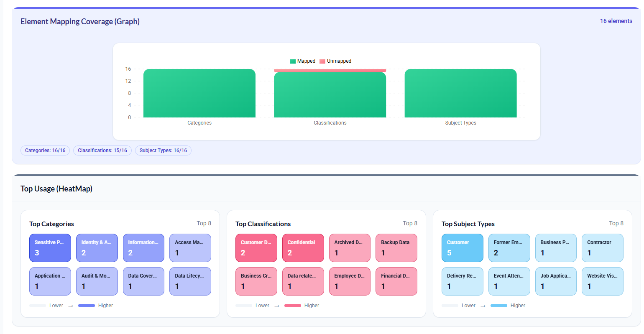This screenshot has width=644, height=334.
Task: Select the Sensitive P... tile in Top Categories
Action: pos(50,248)
